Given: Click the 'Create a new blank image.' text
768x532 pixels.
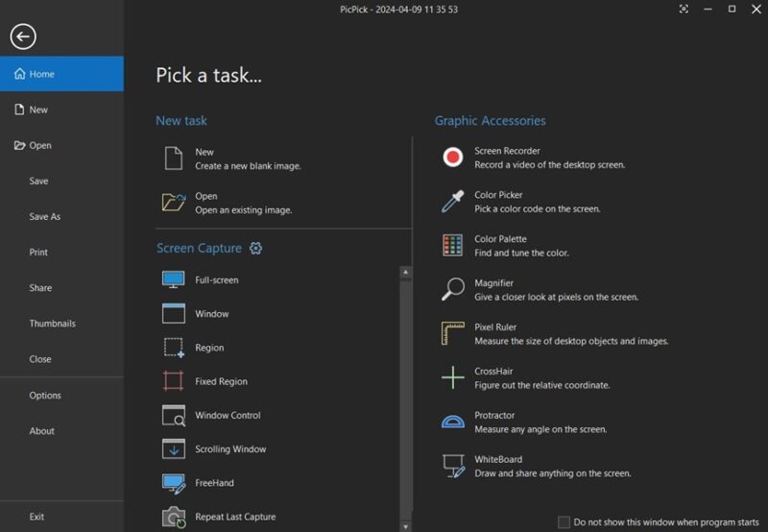Looking at the screenshot, I should [248, 166].
